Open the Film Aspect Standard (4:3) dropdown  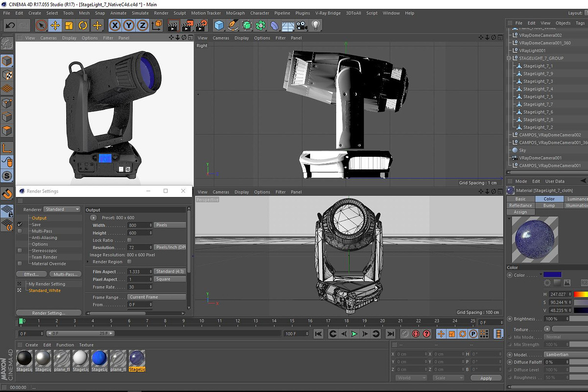[170, 271]
